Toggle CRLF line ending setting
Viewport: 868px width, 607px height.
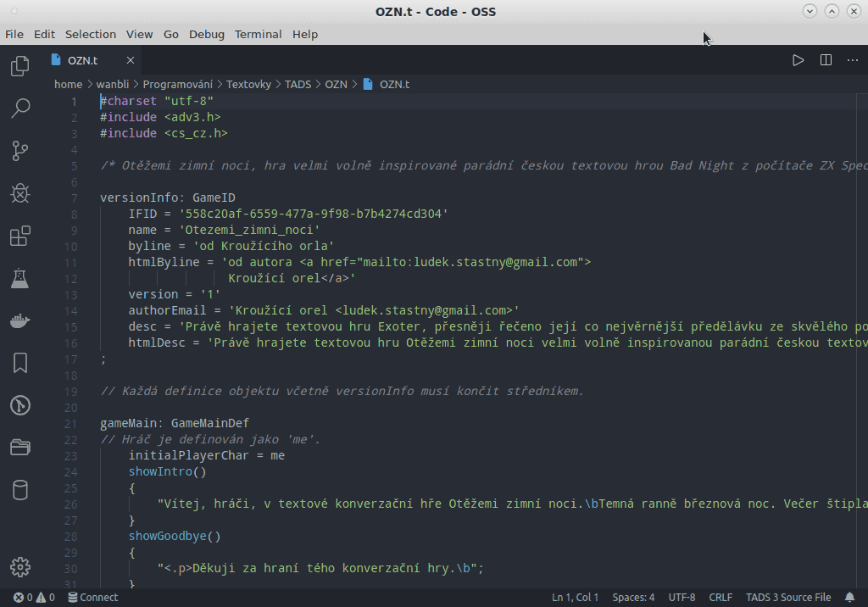721,598
